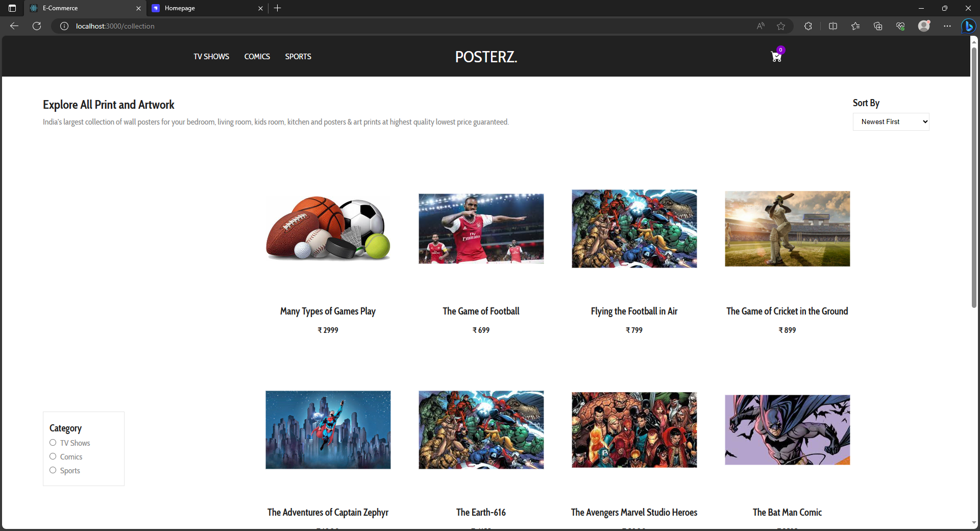The height and width of the screenshot is (531, 980).
Task: Launch the Bing Copilot sidebar
Action: pyautogui.click(x=969, y=26)
